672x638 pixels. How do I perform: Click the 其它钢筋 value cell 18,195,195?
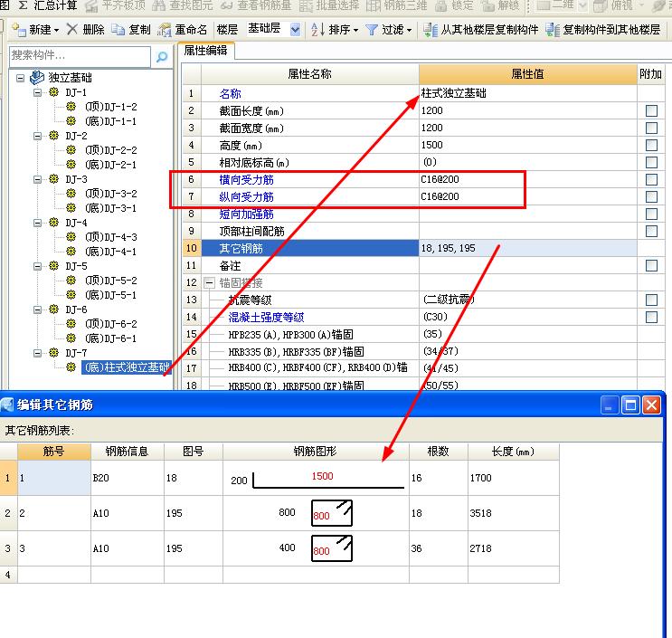click(x=527, y=248)
